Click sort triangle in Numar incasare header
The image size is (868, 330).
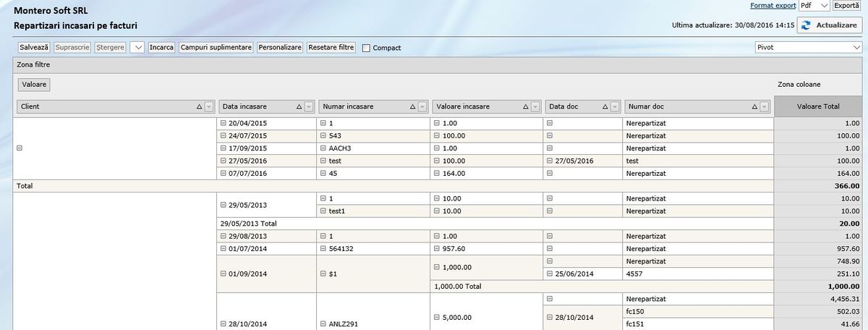tap(412, 106)
